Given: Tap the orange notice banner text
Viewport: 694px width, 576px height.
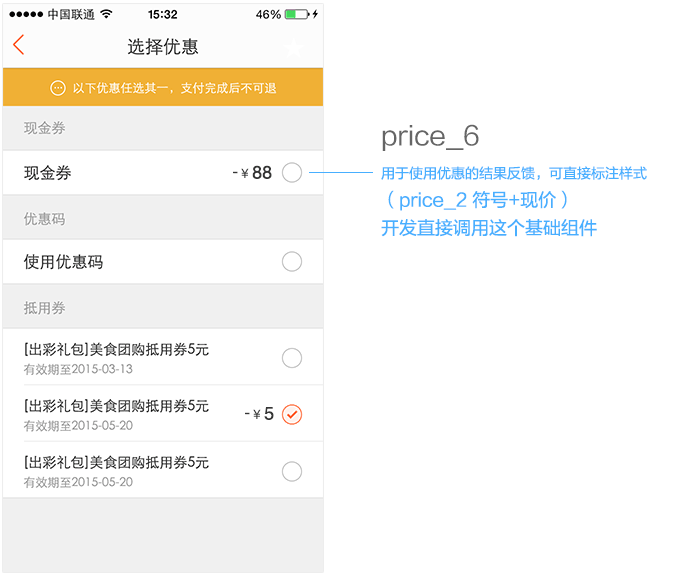Looking at the screenshot, I should tap(174, 88).
